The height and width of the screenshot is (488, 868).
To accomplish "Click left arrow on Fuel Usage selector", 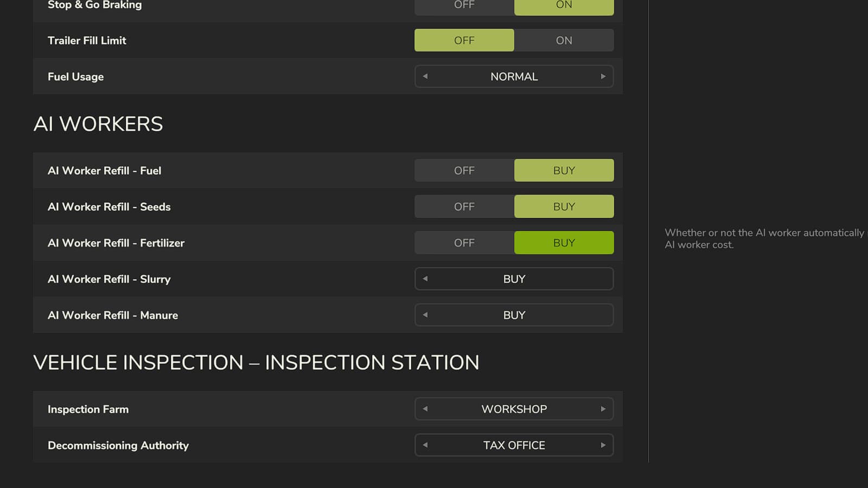I will tap(425, 76).
